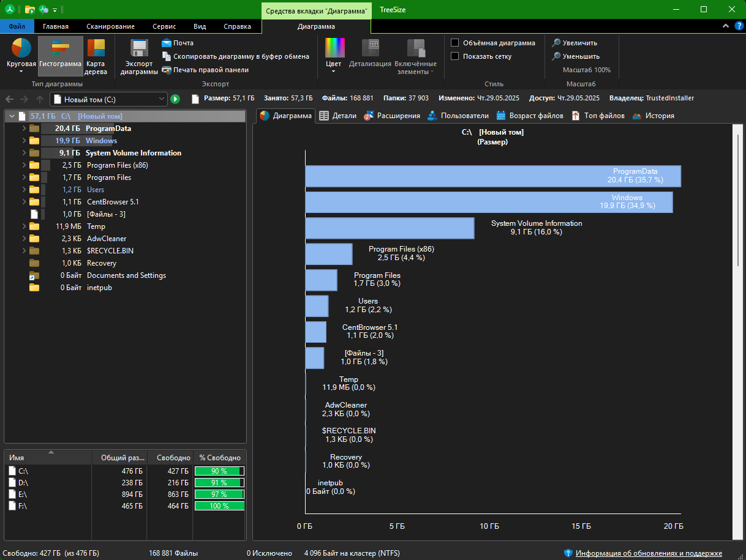746x560 pixels.
Task: Click the inetpub folder icon
Action: click(34, 288)
